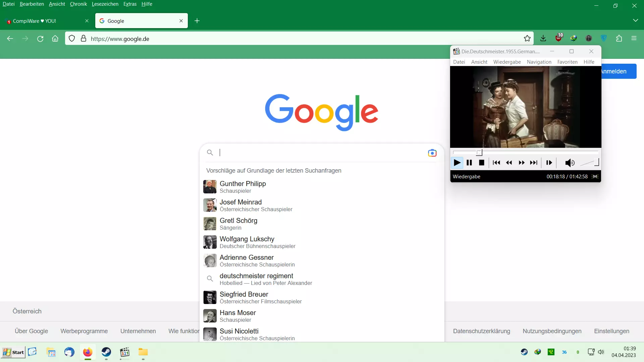The image size is (644, 362).
Task: Open the media player Ansicht menu
Action: (479, 62)
